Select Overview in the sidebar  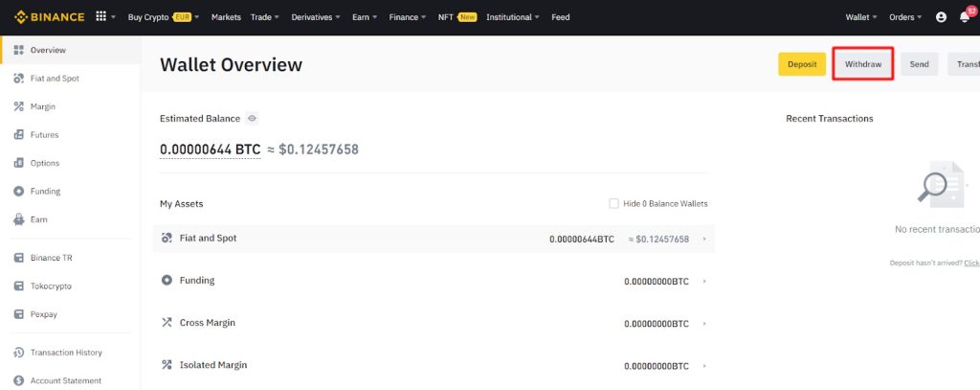70,50
